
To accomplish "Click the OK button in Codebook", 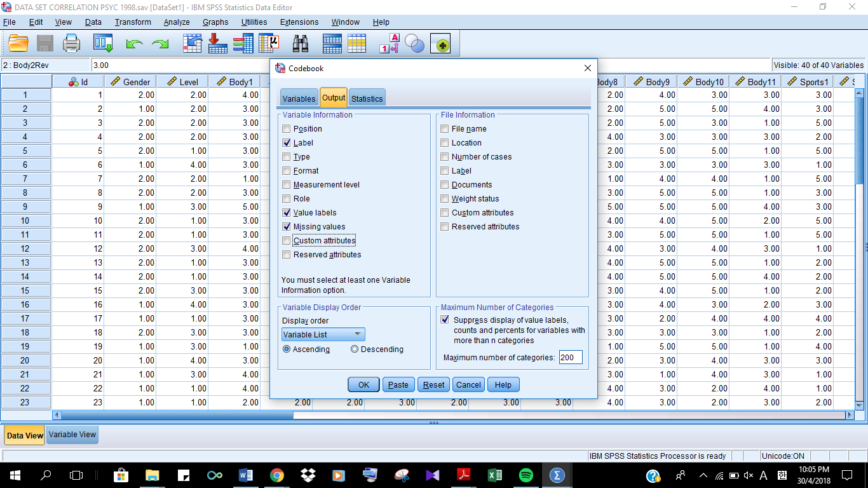I will pos(363,384).
